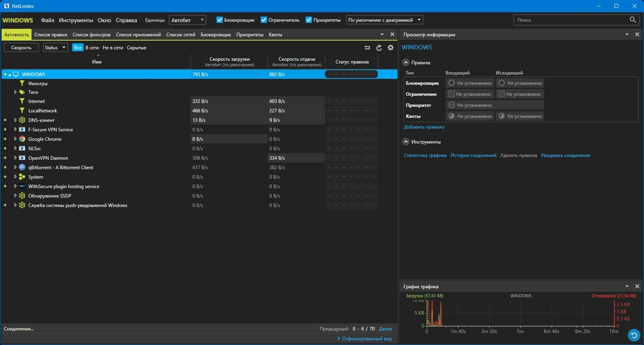This screenshot has width=644, height=345.
Task: Click the OpenVPN Daemon icon
Action: pos(23,158)
